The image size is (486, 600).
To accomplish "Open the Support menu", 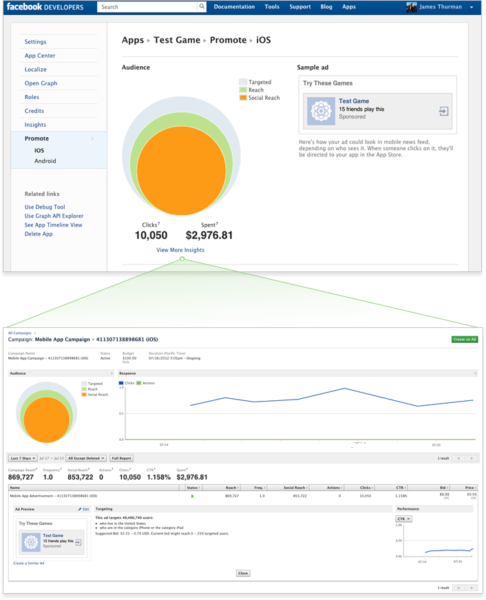I will pyautogui.click(x=300, y=7).
